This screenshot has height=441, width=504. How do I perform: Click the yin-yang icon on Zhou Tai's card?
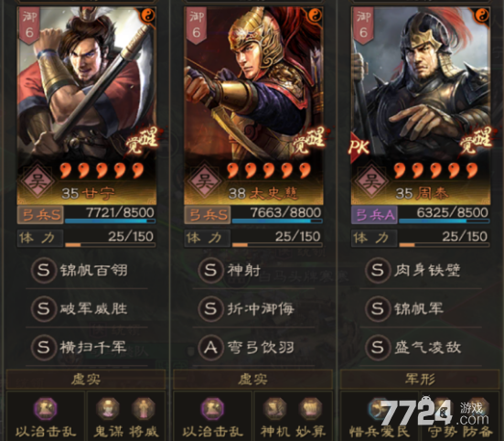482,16
